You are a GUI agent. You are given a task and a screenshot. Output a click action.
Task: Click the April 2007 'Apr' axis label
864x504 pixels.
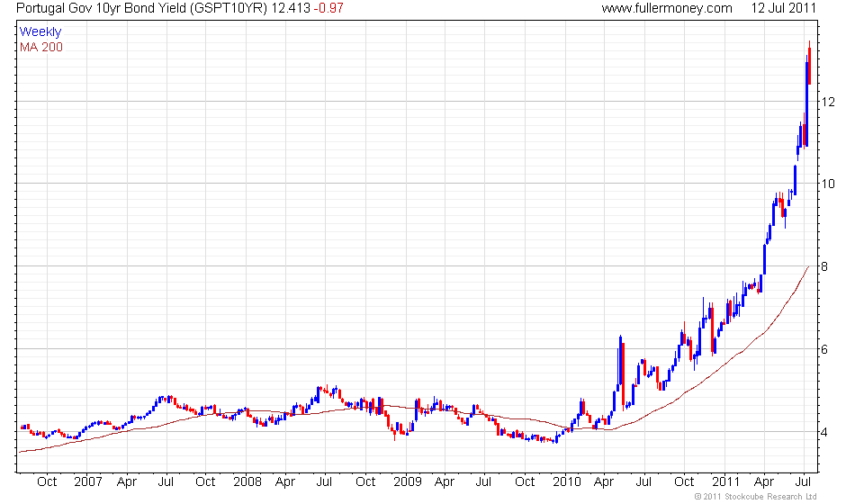pyautogui.click(x=127, y=482)
